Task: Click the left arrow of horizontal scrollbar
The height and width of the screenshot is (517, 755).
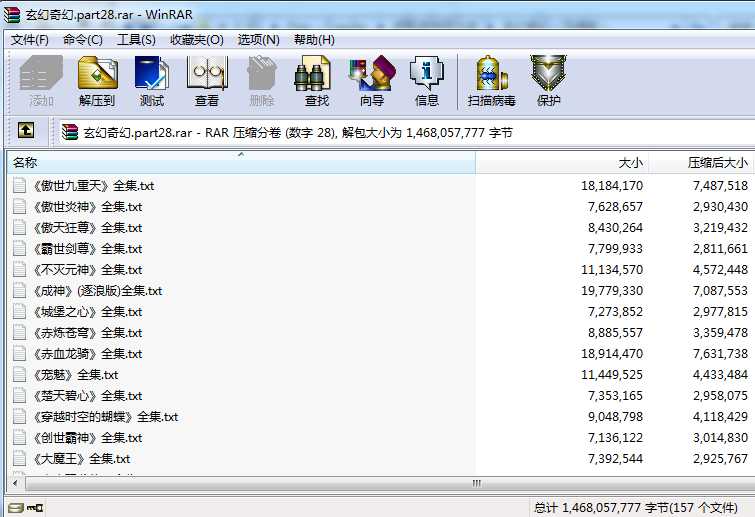Action: pyautogui.click(x=16, y=483)
